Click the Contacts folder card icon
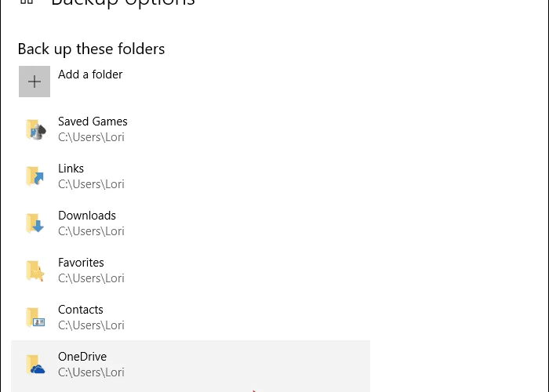Viewport: 549px width, 392px height. tap(35, 318)
